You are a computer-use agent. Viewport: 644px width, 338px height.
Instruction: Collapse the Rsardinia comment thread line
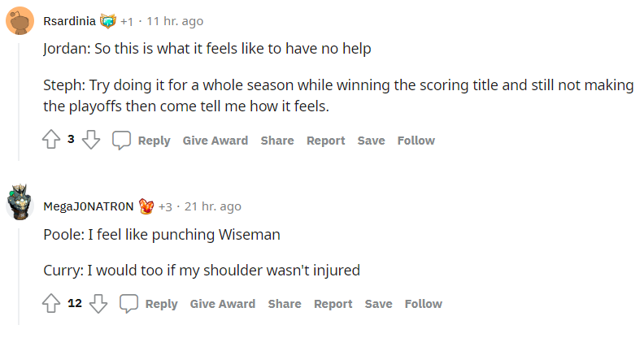[x=20, y=97]
